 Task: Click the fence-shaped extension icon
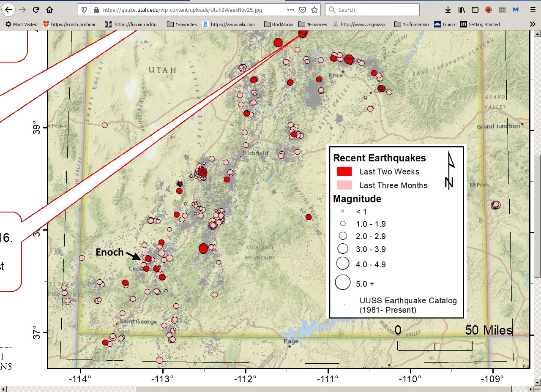tap(502, 9)
